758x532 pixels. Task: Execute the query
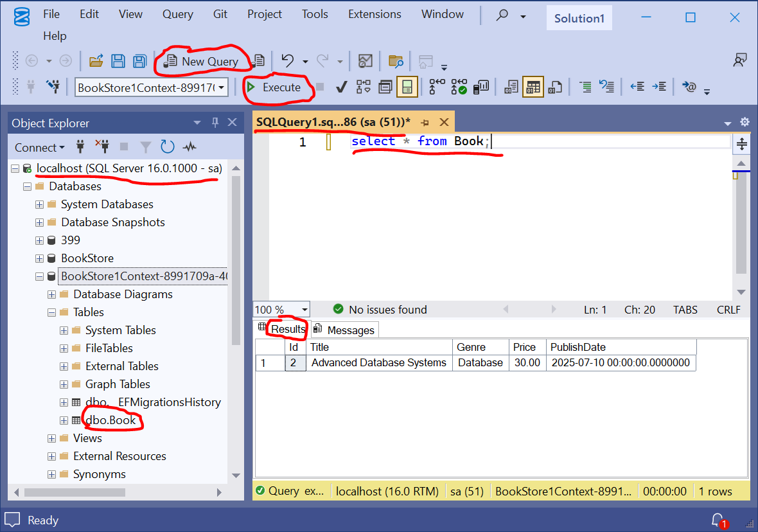click(274, 87)
